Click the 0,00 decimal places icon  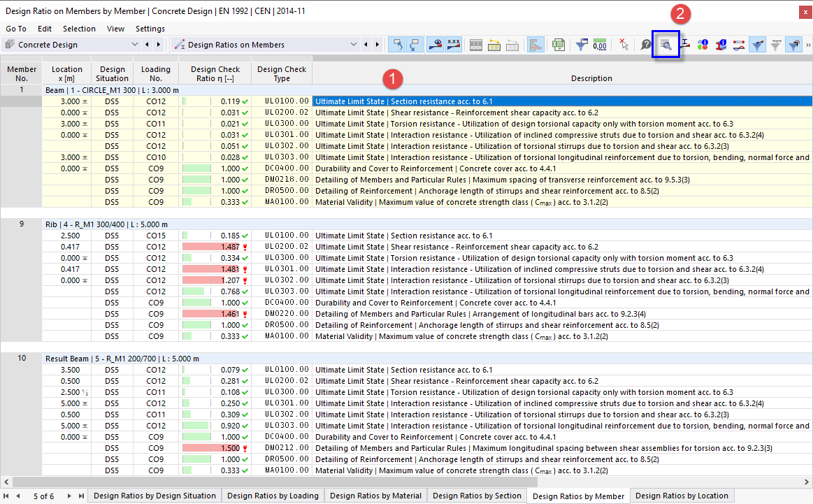(x=600, y=45)
